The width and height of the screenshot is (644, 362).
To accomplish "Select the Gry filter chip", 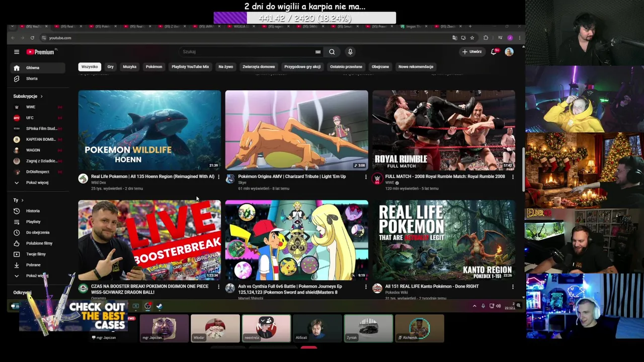I will tap(110, 67).
